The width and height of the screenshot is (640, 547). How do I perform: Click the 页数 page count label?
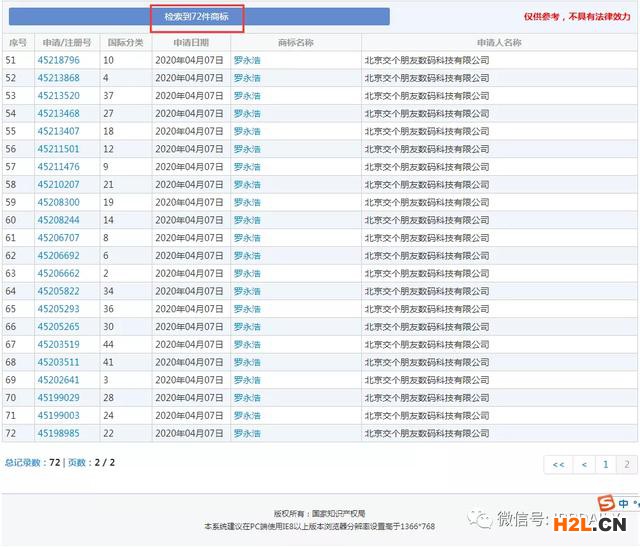coord(77,463)
